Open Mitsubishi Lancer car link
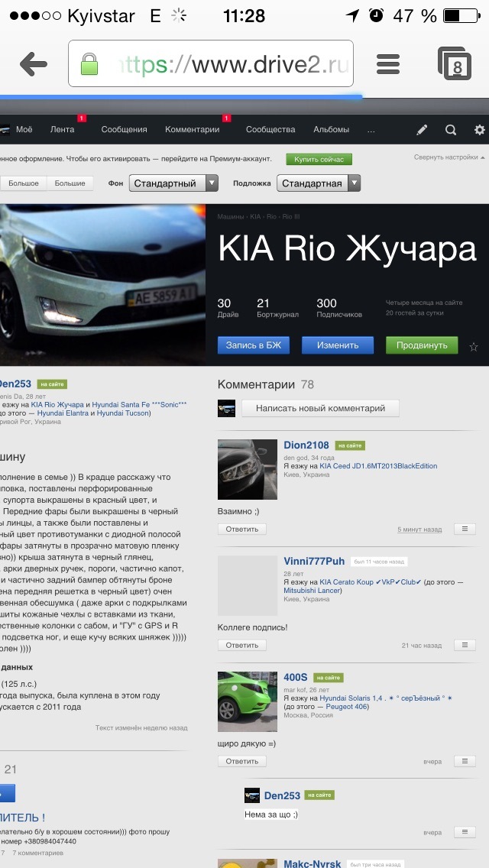The width and height of the screenshot is (489, 868). [x=312, y=591]
